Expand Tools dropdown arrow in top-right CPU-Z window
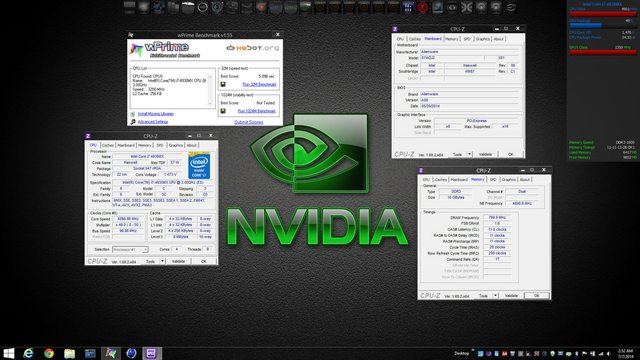640x360 pixels. pyautogui.click(x=469, y=154)
